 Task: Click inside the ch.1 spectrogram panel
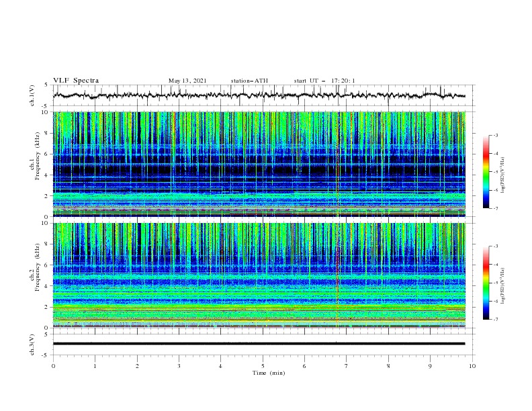259,164
